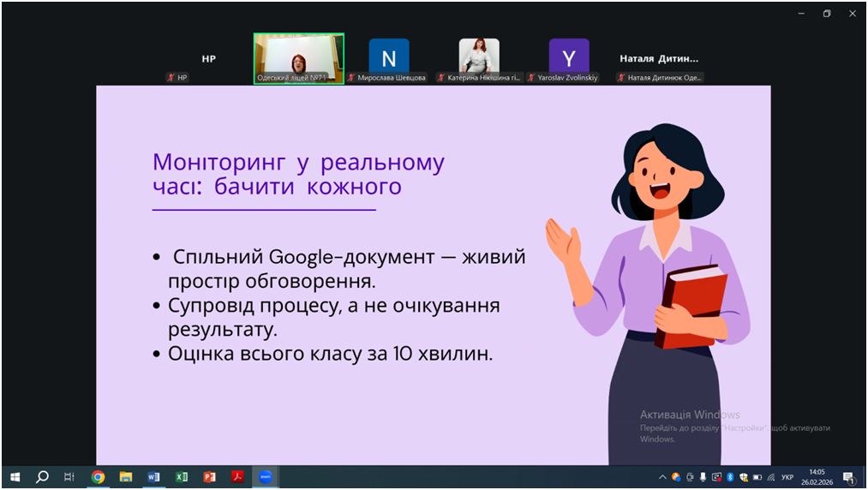Open Task View on taskbar
The image size is (868, 490).
69,477
